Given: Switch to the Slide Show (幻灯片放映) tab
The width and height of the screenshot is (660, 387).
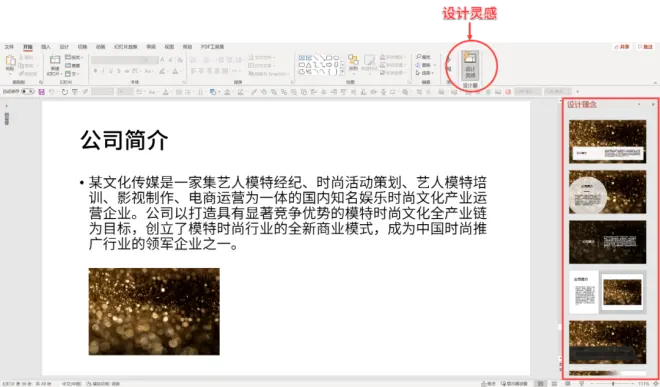Looking at the screenshot, I should 126,47.
